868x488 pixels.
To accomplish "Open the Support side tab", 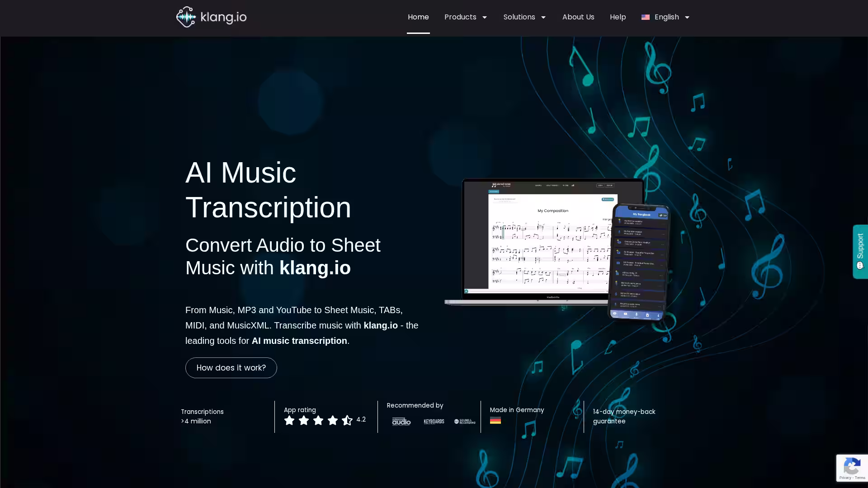I will click(860, 251).
